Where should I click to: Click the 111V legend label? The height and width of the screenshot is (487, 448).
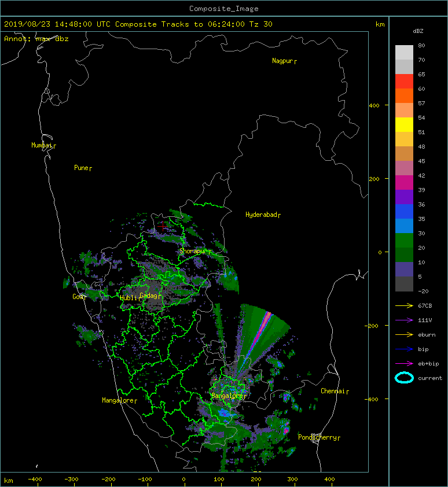(x=425, y=320)
